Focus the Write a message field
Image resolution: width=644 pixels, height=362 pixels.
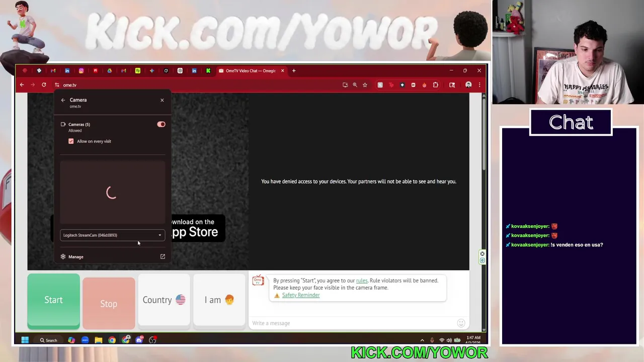(352, 323)
